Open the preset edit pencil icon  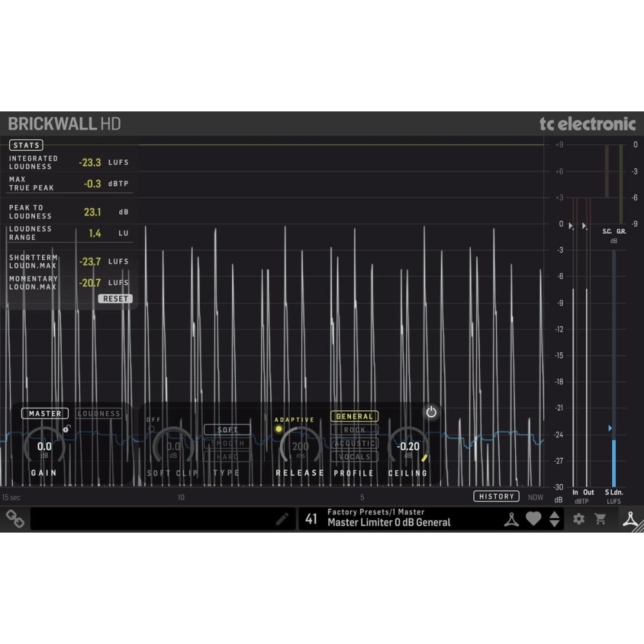(x=282, y=518)
